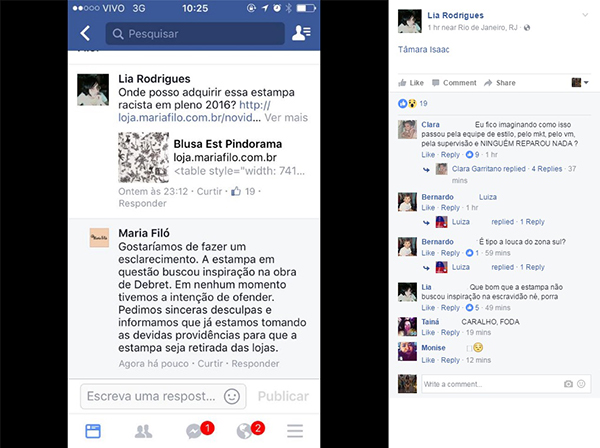Open the post options chevron near Lia Rodrigues

coord(585,15)
